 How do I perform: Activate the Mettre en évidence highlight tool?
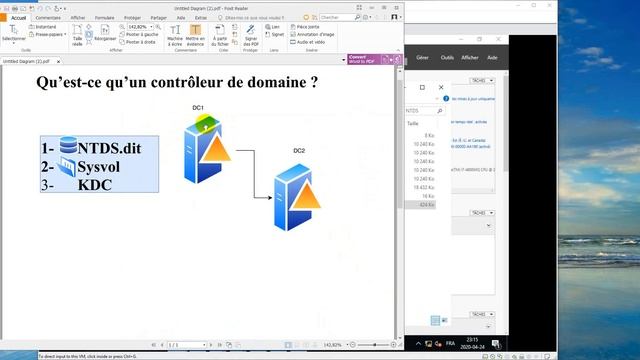click(x=195, y=35)
